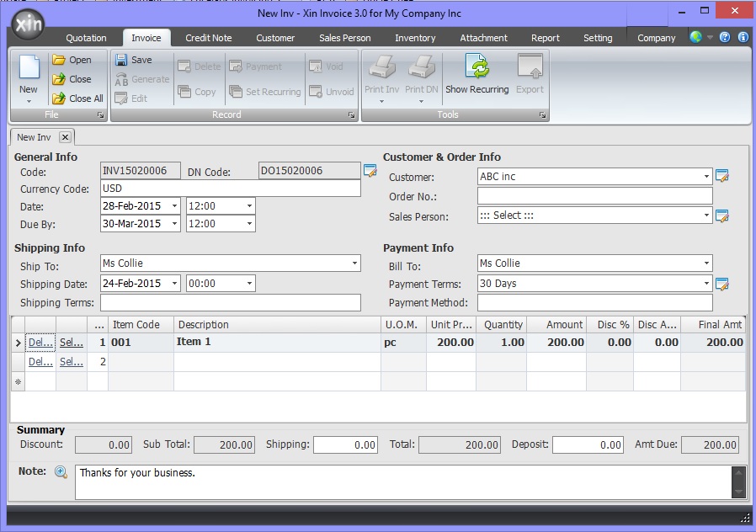Expand the Tools group dialog launcher
756x532 pixels.
point(542,115)
